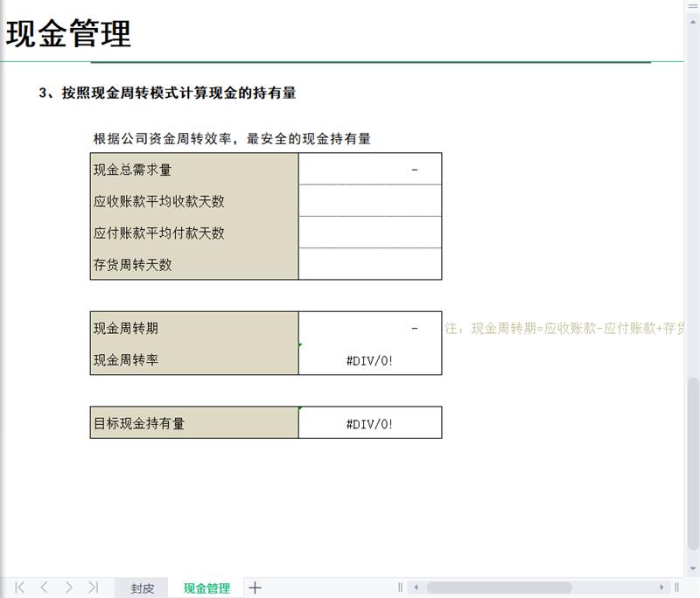
Task: Add a new sheet with plus icon
Action: [x=255, y=588]
